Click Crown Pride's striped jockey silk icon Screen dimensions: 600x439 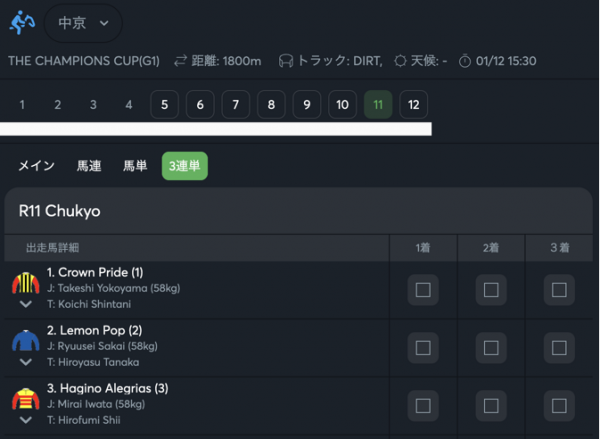click(26, 283)
